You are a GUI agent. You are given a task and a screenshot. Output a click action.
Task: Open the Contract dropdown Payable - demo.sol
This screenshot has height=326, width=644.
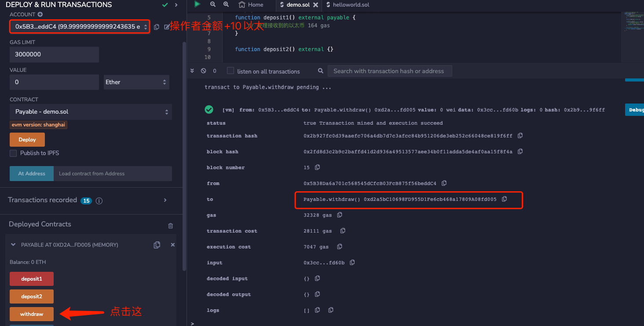pos(91,112)
